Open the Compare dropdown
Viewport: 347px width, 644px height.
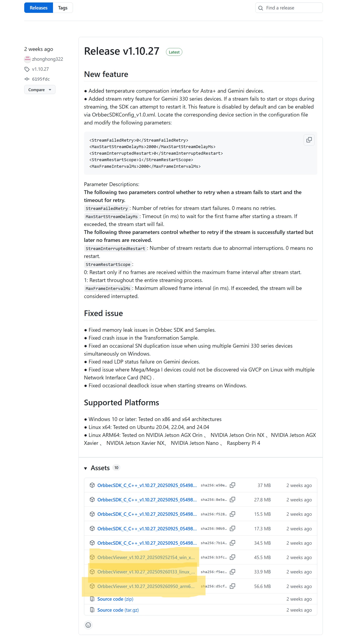40,89
